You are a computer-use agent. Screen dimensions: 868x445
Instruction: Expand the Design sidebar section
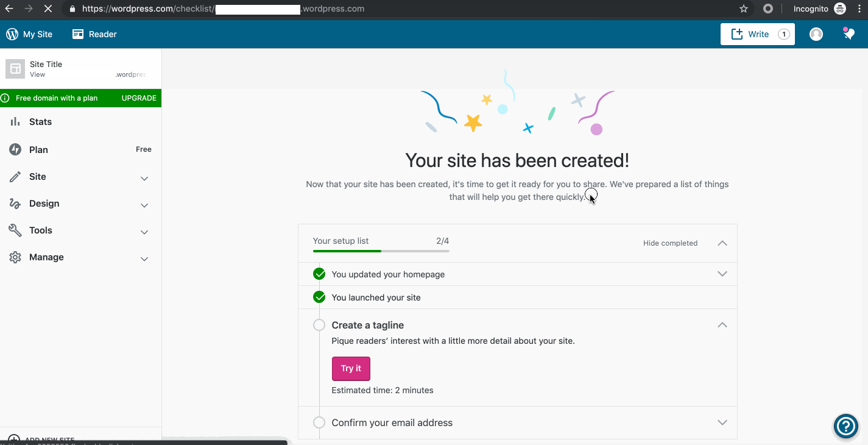tap(144, 205)
